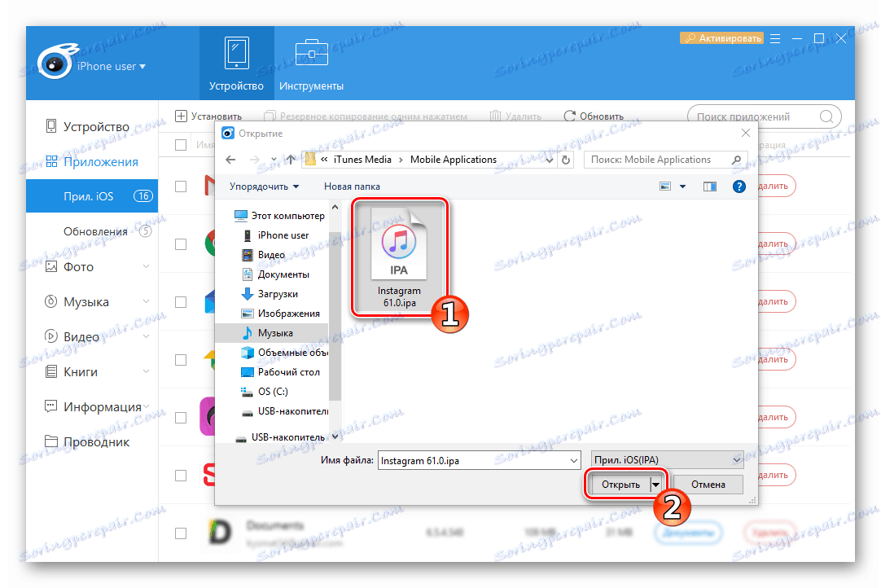Click the magnifier icon in app search
Image resolution: width=881 pixels, height=588 pixels.
point(826,116)
